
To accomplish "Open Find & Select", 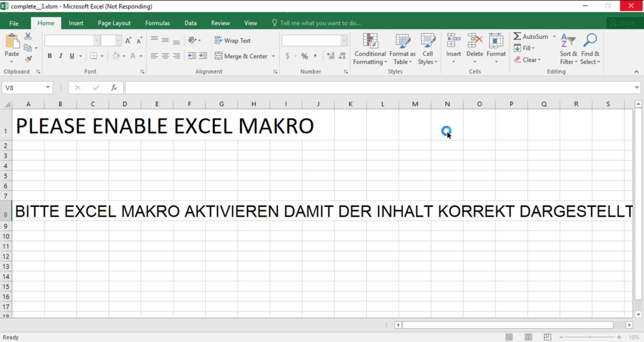I will click(590, 49).
